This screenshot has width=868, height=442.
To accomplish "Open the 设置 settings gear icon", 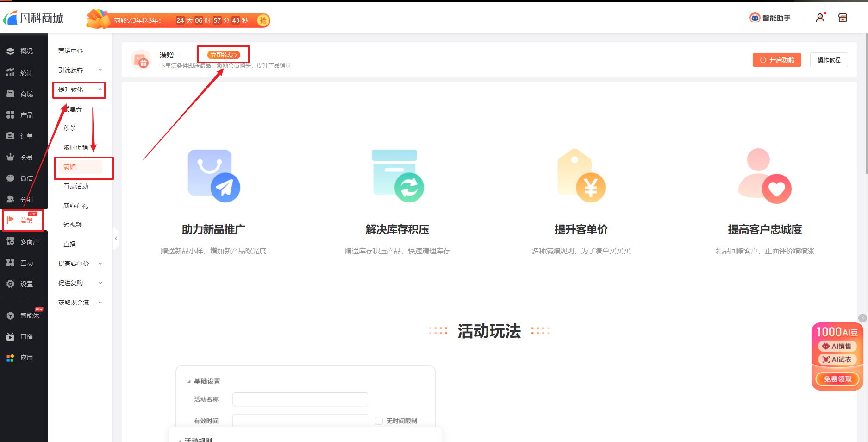I will 10,284.
